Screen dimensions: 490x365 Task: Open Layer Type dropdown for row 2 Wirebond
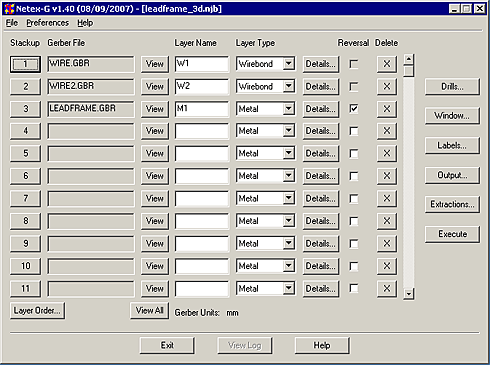coord(289,86)
